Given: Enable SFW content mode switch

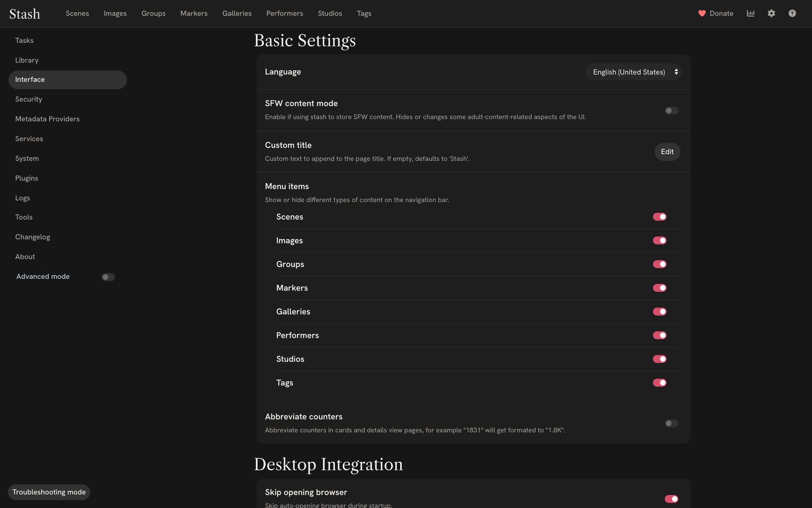Looking at the screenshot, I should point(671,111).
